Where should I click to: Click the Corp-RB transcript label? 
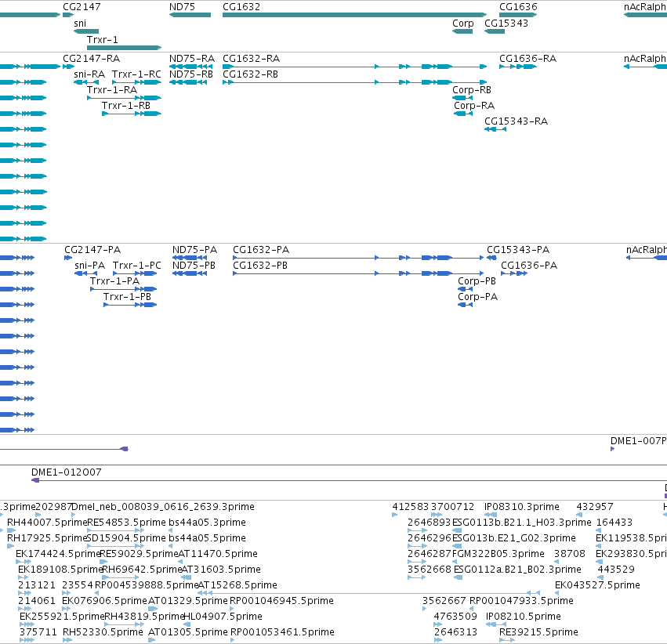coord(472,90)
